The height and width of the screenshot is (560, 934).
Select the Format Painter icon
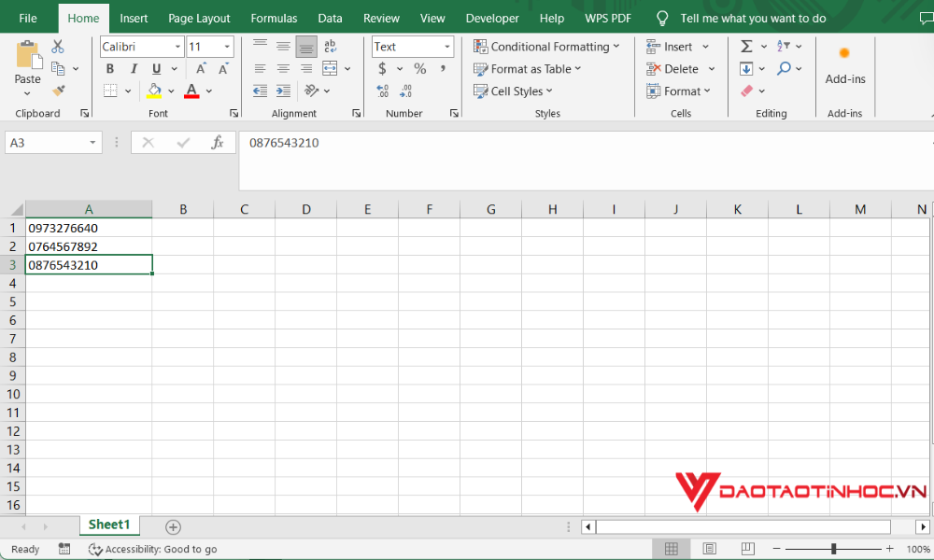click(56, 91)
